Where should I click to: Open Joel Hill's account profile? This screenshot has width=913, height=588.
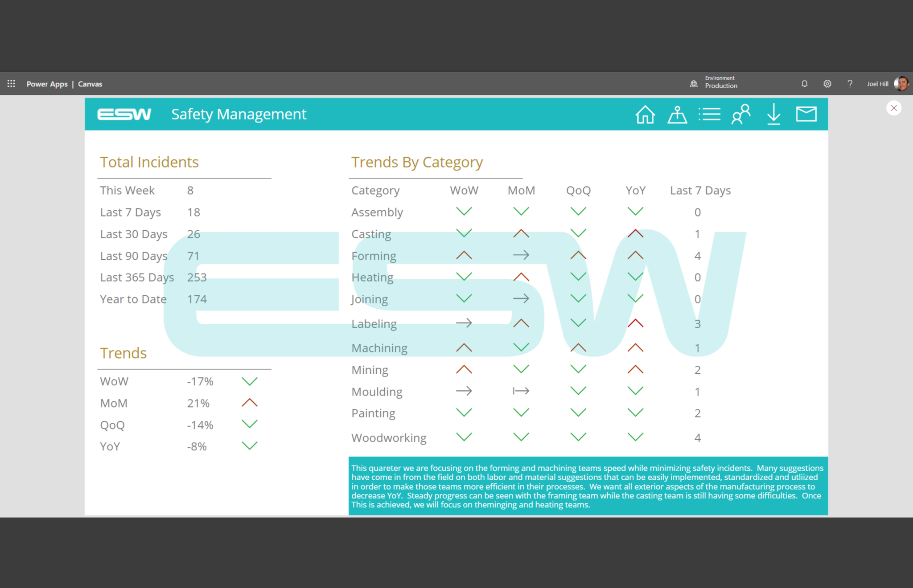coord(887,84)
